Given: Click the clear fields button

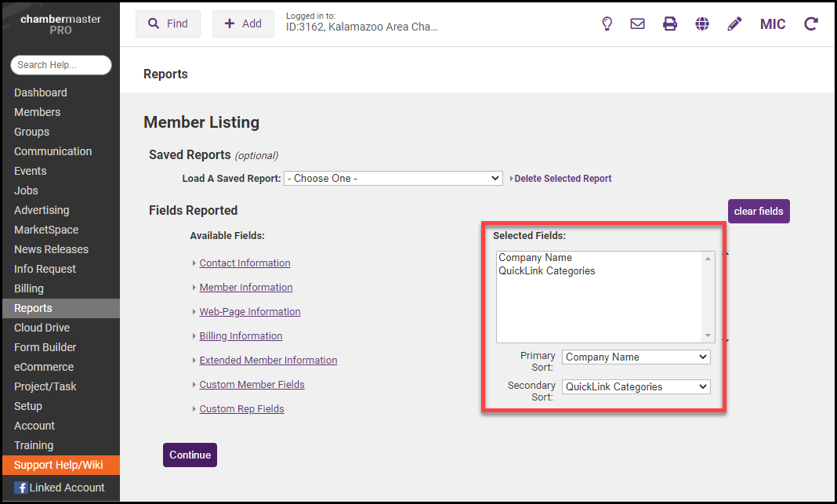Looking at the screenshot, I should click(758, 212).
